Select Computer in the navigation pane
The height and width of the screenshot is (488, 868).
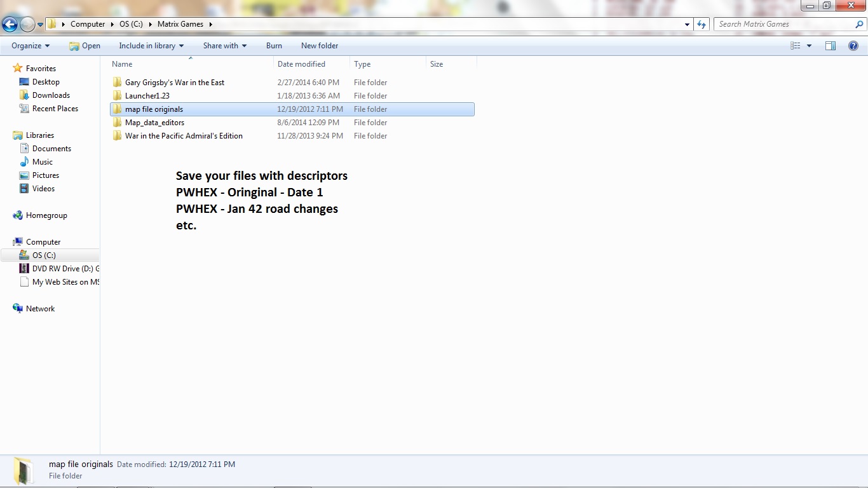pyautogui.click(x=43, y=242)
